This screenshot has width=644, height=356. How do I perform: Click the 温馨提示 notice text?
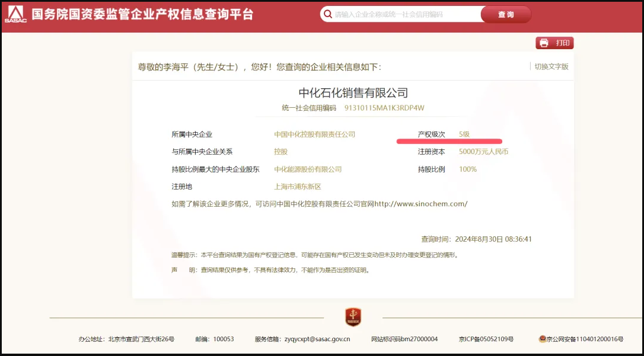tap(315, 255)
